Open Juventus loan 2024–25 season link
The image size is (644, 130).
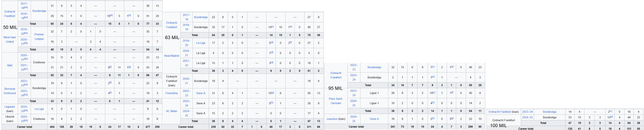[354, 119]
